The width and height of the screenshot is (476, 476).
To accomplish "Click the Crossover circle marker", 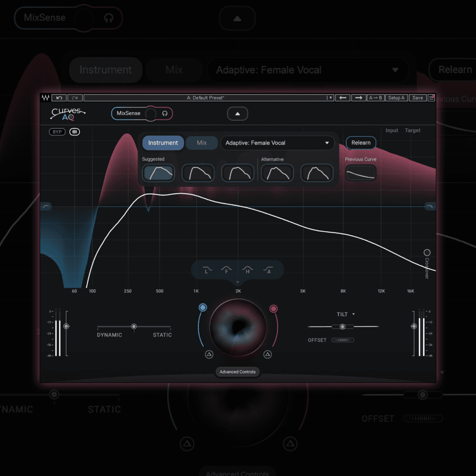I will click(427, 252).
